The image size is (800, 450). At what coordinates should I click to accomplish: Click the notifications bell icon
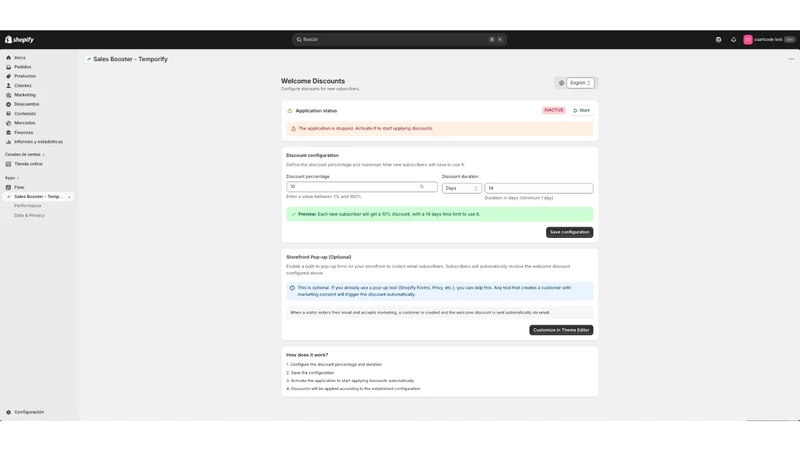pyautogui.click(x=733, y=40)
